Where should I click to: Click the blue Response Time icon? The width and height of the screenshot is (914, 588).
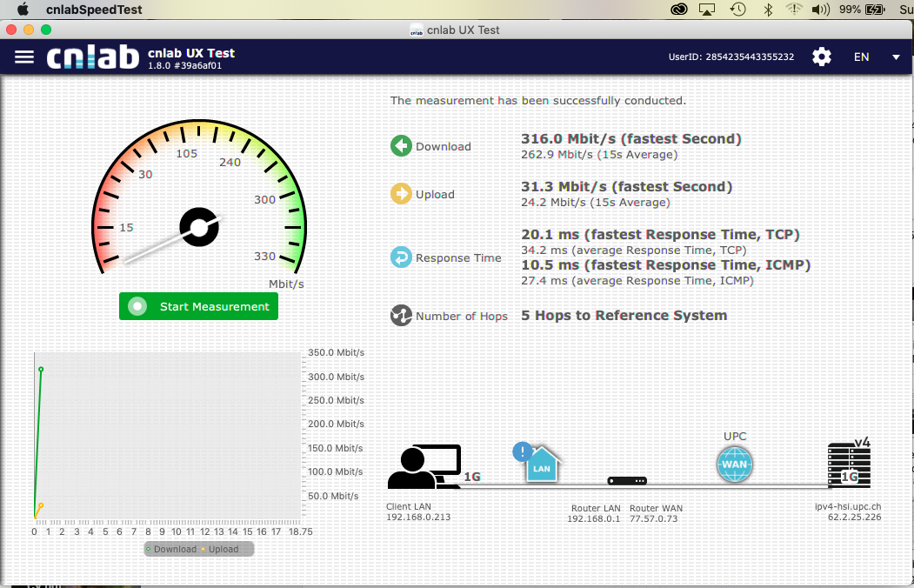(401, 257)
